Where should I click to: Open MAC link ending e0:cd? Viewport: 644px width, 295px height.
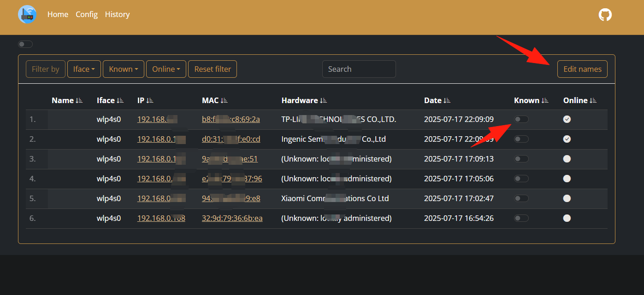tap(231, 139)
